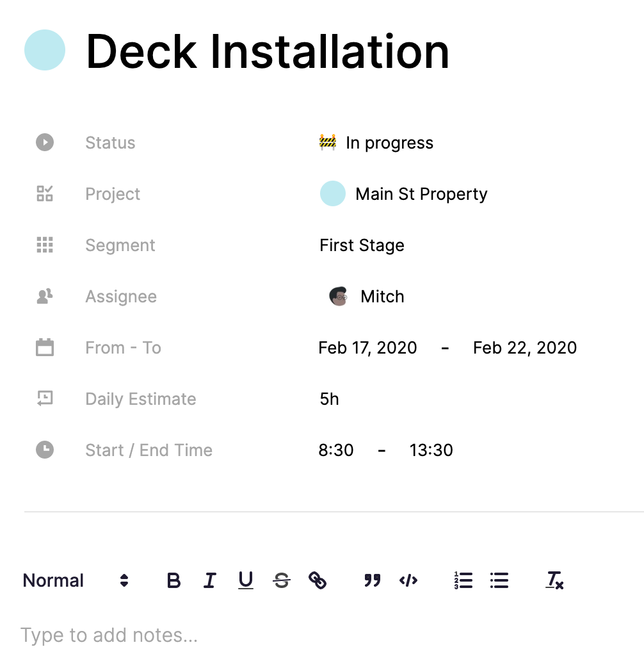Viewport: 644px width, 670px height.
Task: Open the Normal paragraph style selector
Action: 53,580
